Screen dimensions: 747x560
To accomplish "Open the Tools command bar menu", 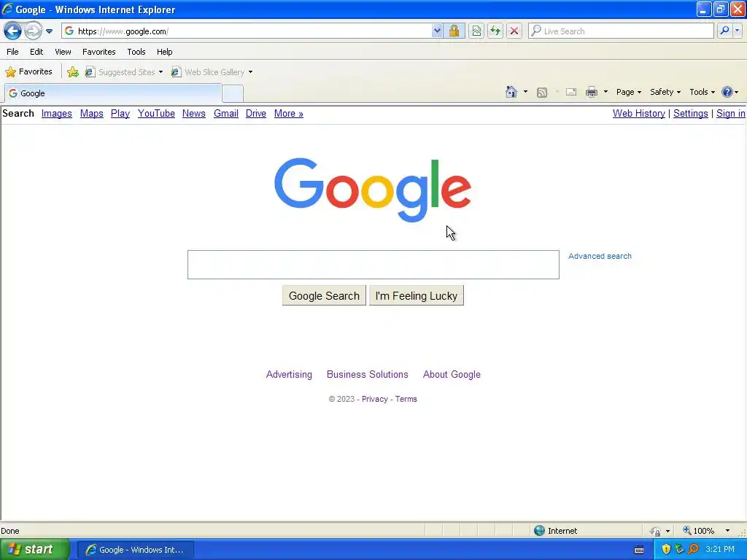I will 703,92.
